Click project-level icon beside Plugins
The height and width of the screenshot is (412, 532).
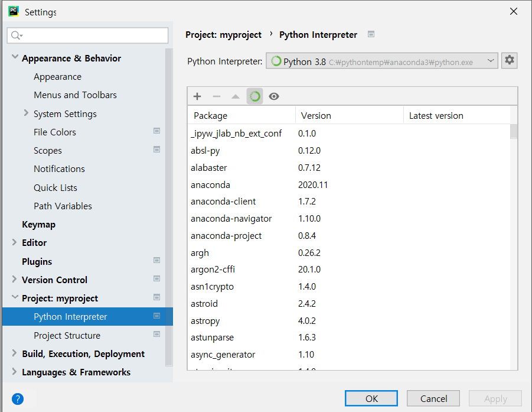click(x=156, y=260)
